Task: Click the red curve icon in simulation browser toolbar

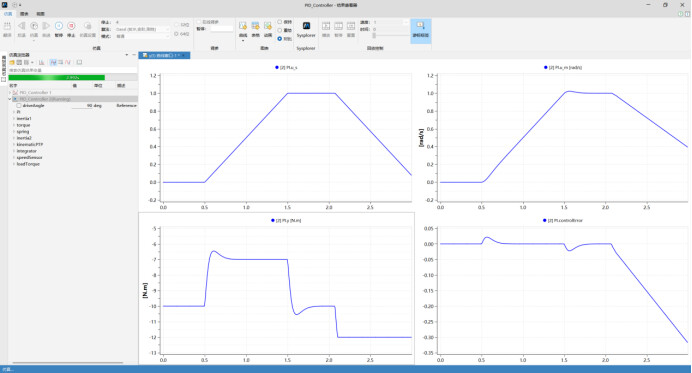Action: [68, 63]
